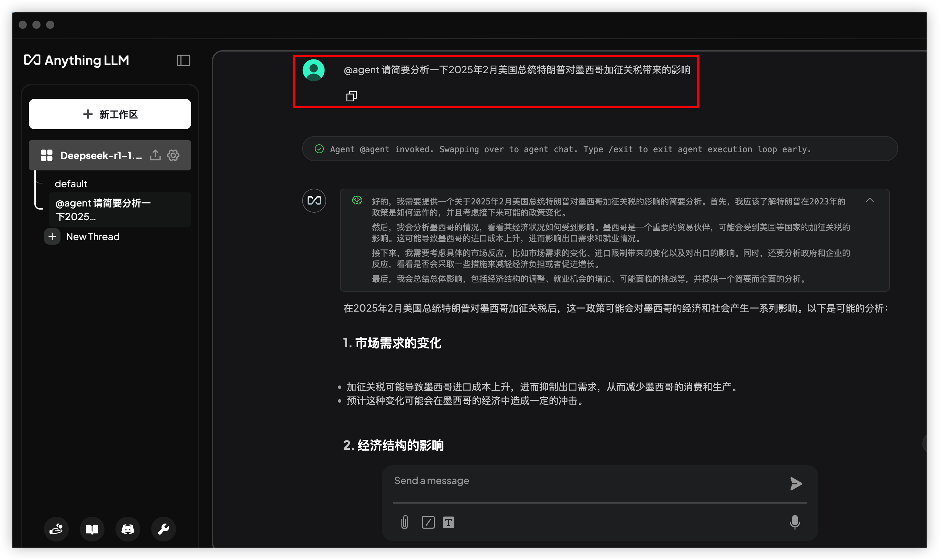Viewport: 939px width, 560px height.
Task: Toggle the sidebar collapse icon
Action: (x=184, y=60)
